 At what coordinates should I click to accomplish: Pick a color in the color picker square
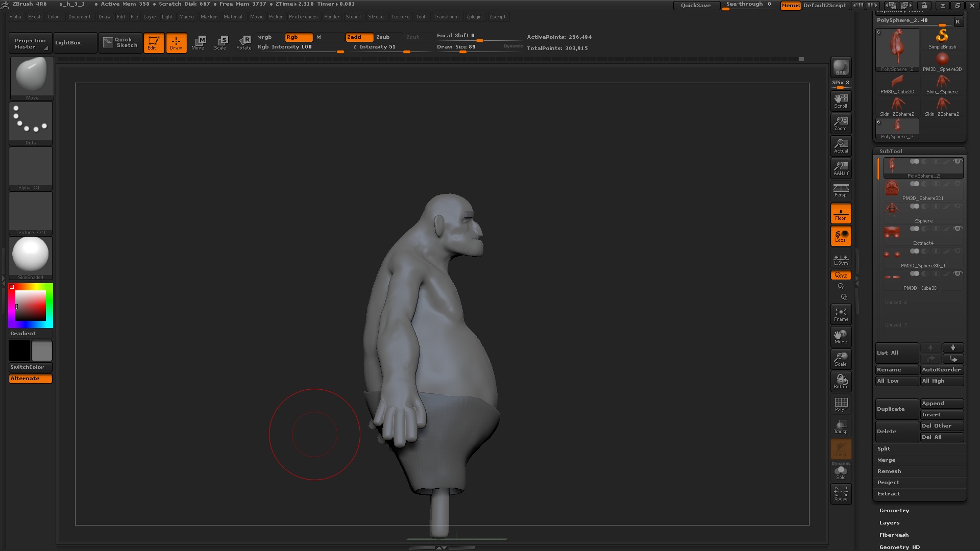coord(31,306)
